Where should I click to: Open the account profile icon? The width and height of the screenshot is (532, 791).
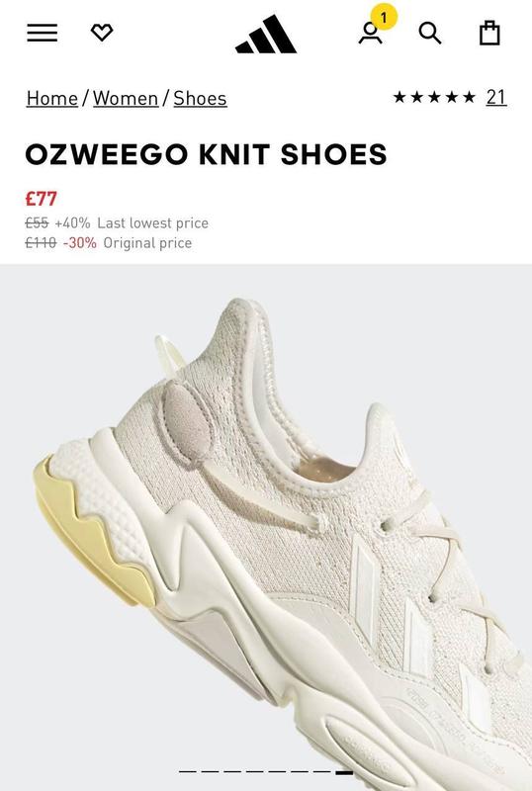point(371,34)
